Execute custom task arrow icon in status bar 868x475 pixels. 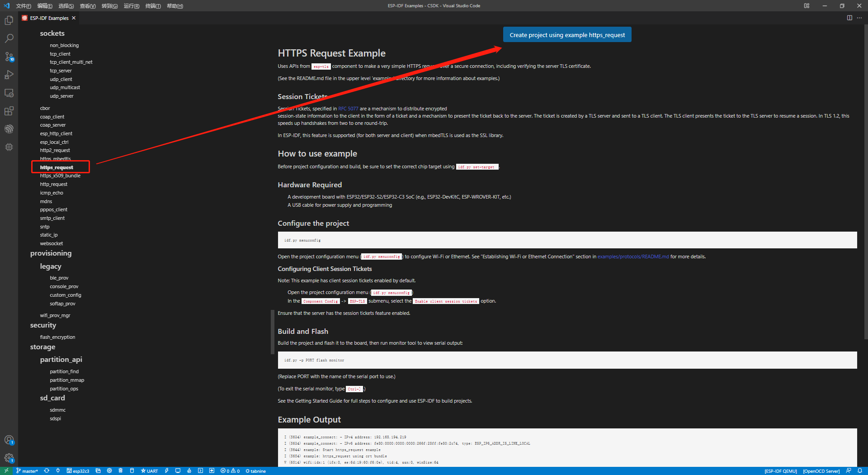(212, 471)
